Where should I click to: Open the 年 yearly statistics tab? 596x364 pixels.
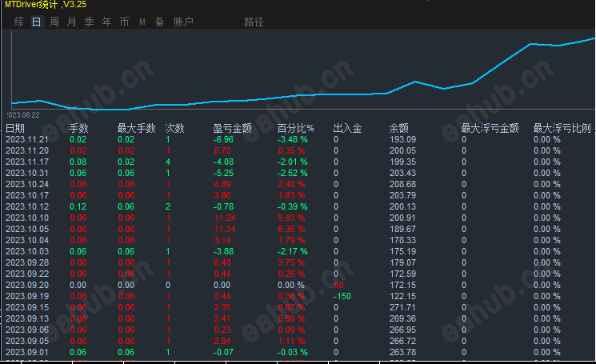[x=106, y=22]
